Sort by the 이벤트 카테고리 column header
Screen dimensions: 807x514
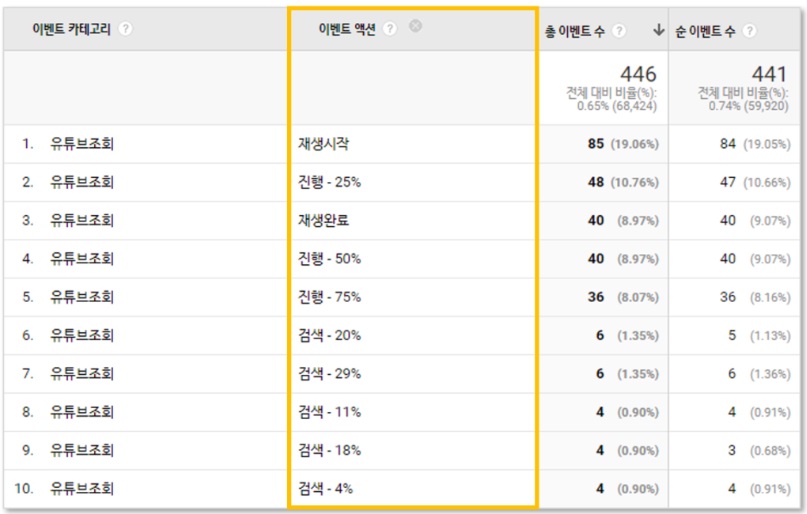pyautogui.click(x=72, y=29)
